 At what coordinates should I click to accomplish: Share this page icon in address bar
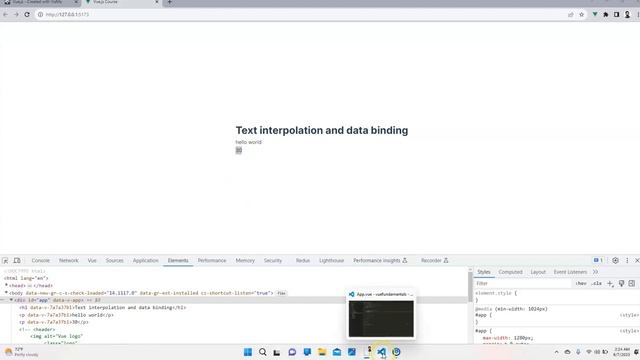click(x=571, y=14)
